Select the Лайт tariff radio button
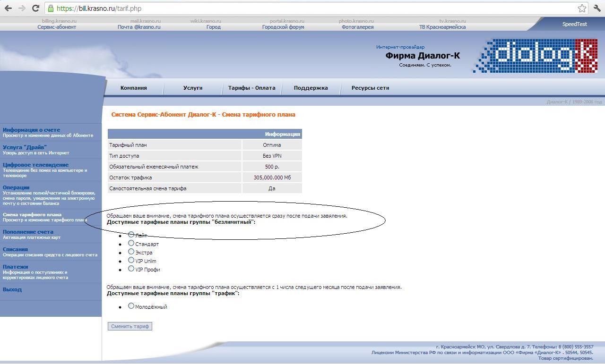605x364 pixels. 131,235
